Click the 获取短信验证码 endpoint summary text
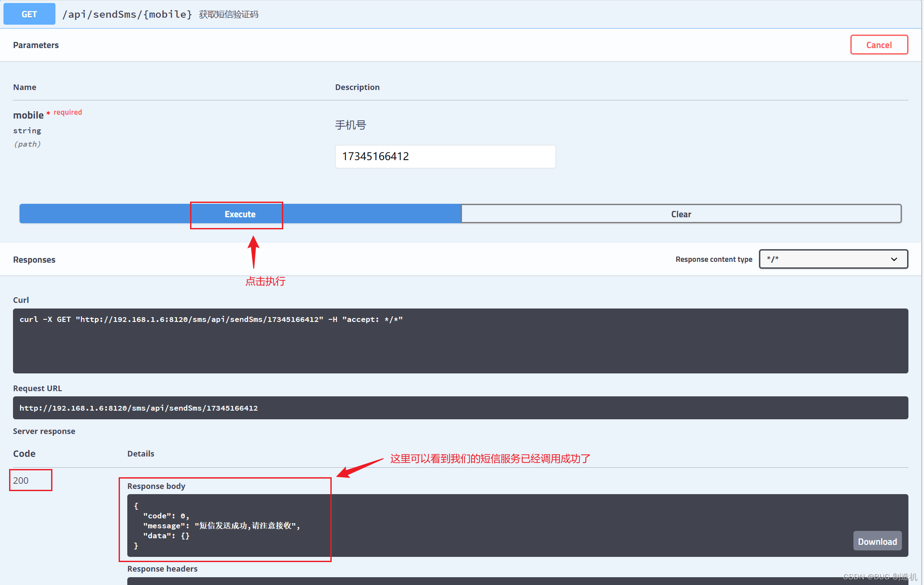This screenshot has width=924, height=585. [229, 14]
